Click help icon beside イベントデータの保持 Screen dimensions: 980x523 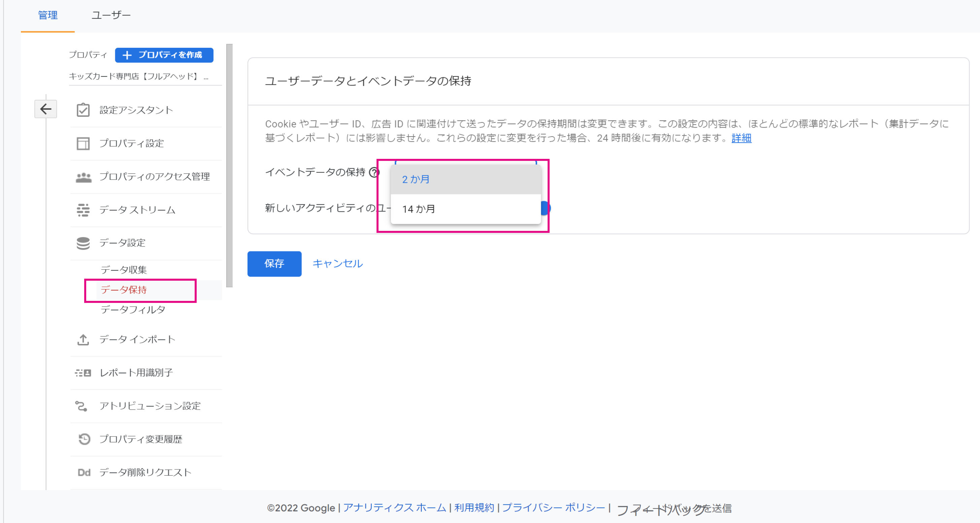point(374,173)
